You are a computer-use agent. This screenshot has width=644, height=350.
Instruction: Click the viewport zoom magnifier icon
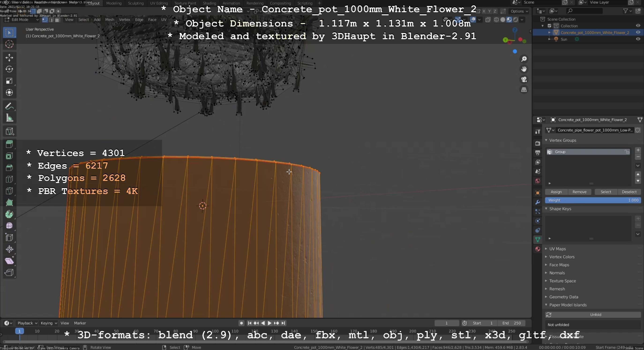point(524,59)
